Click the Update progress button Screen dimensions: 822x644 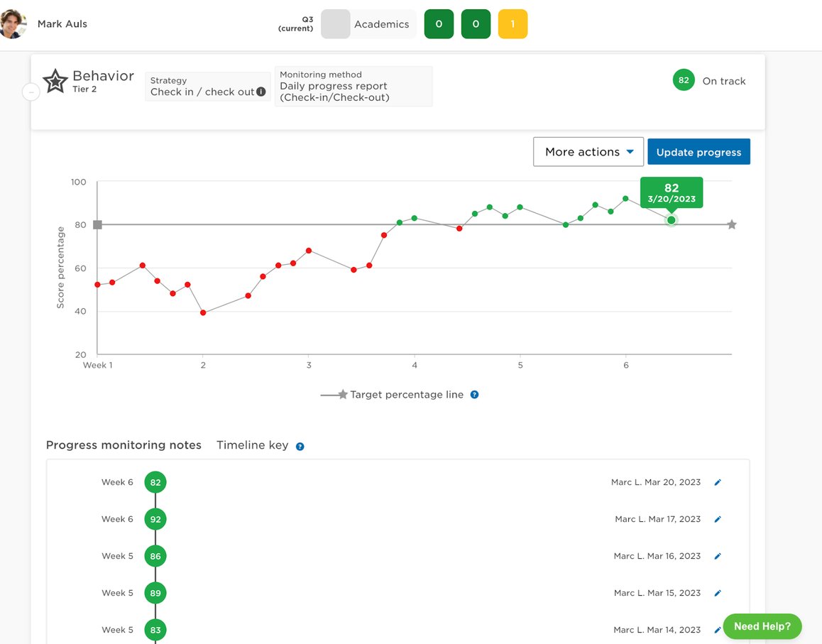698,152
